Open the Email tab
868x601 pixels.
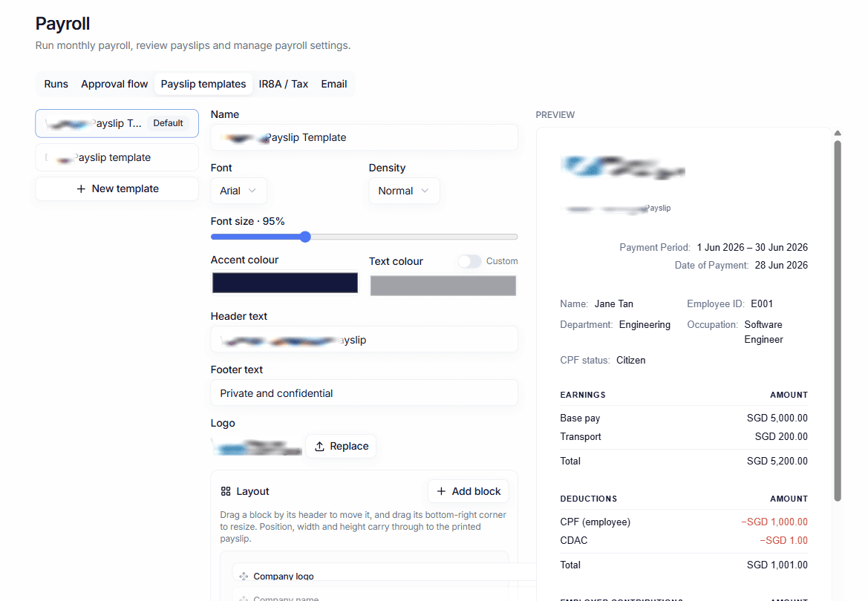point(334,84)
